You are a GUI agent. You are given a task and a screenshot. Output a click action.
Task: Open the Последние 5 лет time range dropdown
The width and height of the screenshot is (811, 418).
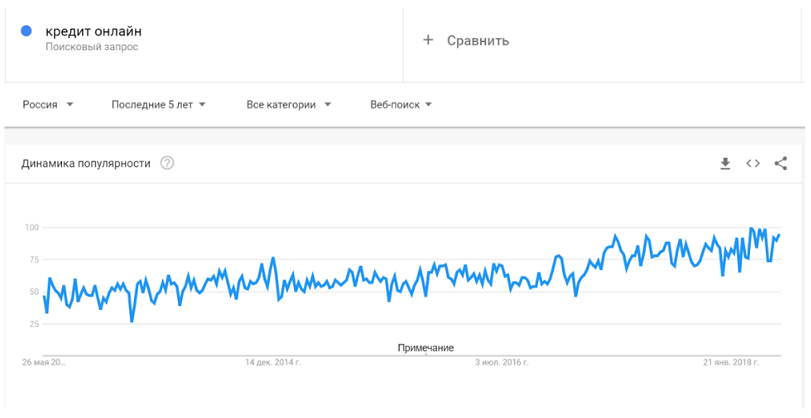159,104
